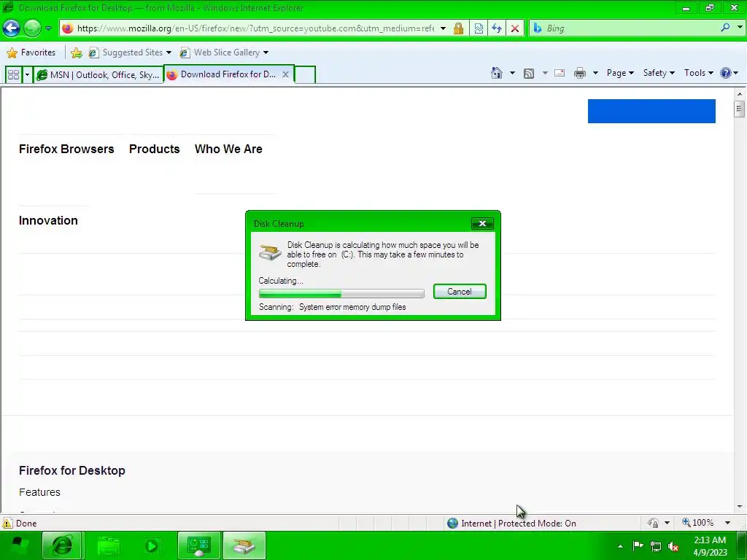Open the recent pages dropdown beside Forward
Screen dimensions: 747x560
click(x=48, y=28)
